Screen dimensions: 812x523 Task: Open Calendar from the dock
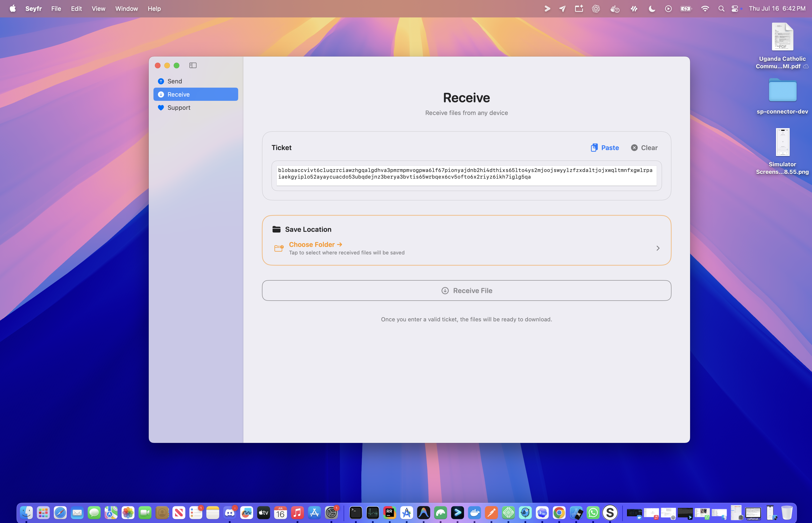pyautogui.click(x=281, y=512)
